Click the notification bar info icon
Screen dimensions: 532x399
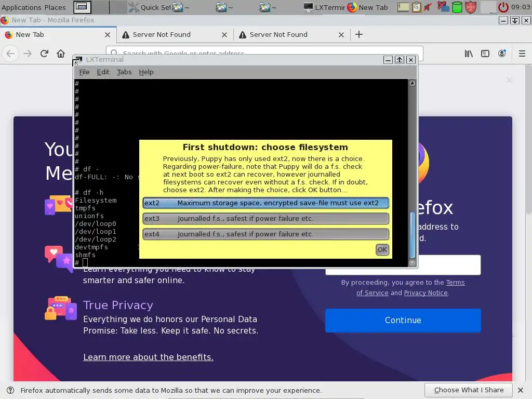click(x=10, y=390)
